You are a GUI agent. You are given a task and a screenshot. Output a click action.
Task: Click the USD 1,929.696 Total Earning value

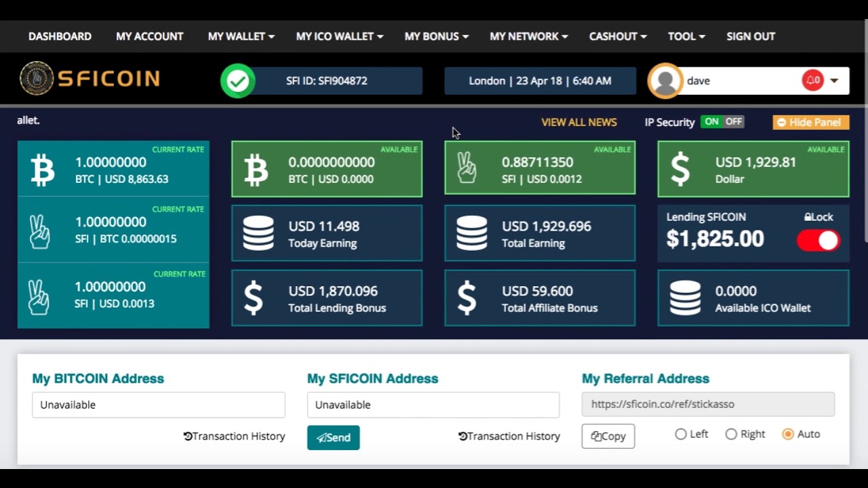[x=547, y=226]
